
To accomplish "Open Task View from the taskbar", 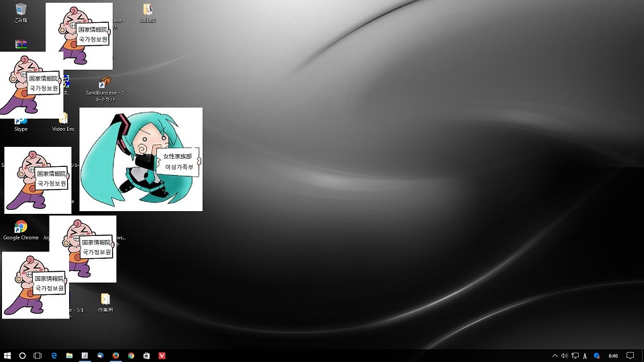I will [x=38, y=355].
